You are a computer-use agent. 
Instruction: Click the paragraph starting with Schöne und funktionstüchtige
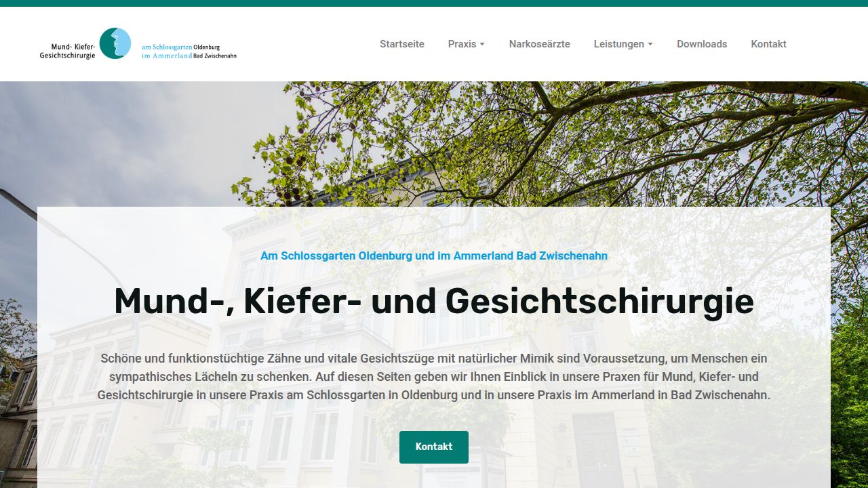(x=434, y=377)
